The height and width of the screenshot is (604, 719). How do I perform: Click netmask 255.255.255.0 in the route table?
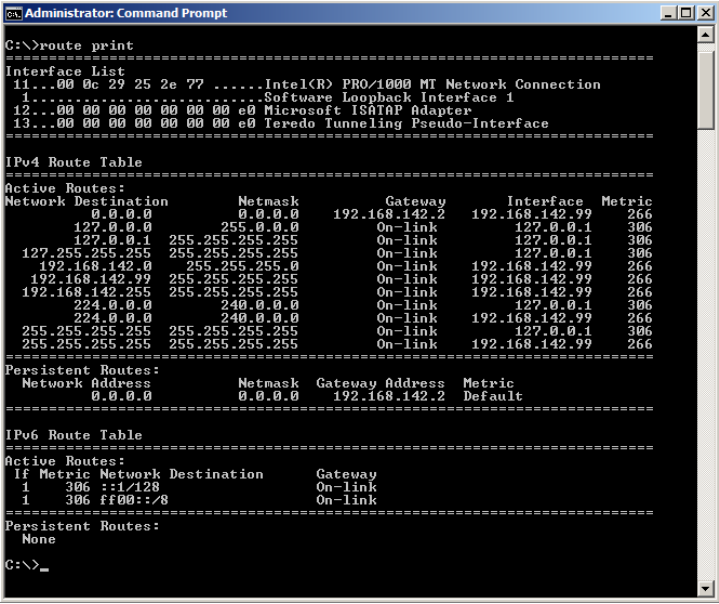(x=243, y=266)
